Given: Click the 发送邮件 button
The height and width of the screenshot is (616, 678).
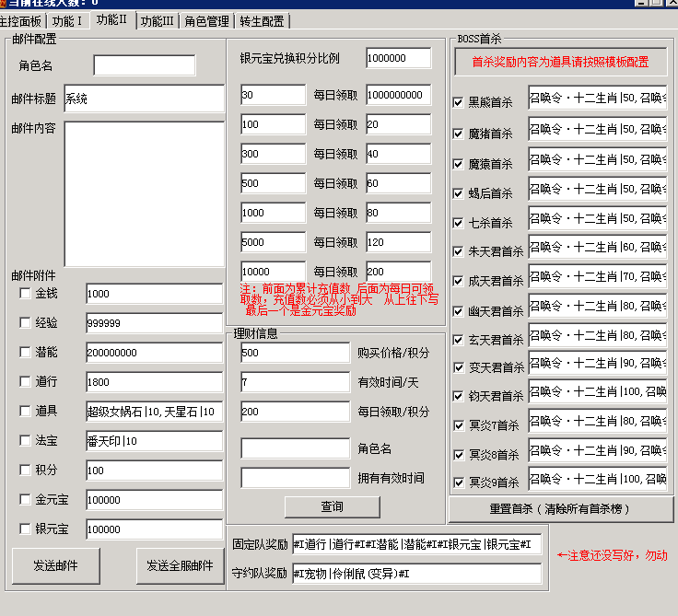Looking at the screenshot, I should [55, 565].
